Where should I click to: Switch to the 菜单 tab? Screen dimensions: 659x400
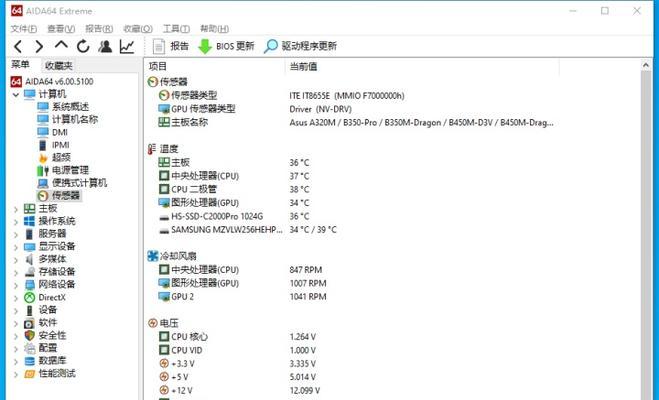click(x=20, y=65)
